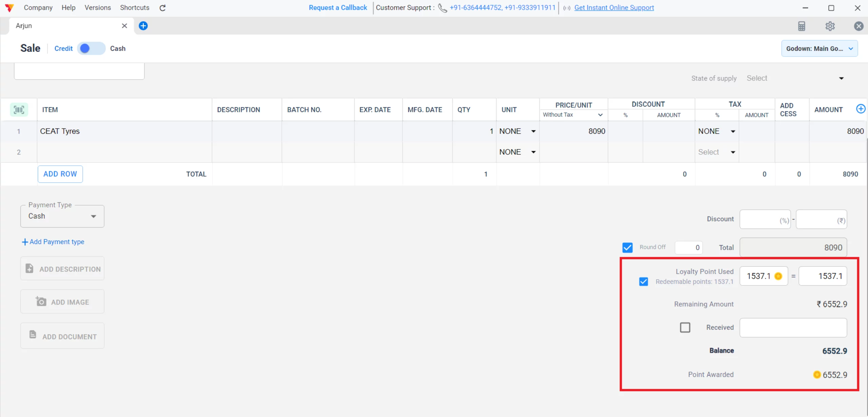Viewport: 868px width, 417px height.
Task: Open the Payment Type dropdown
Action: pyautogui.click(x=62, y=216)
